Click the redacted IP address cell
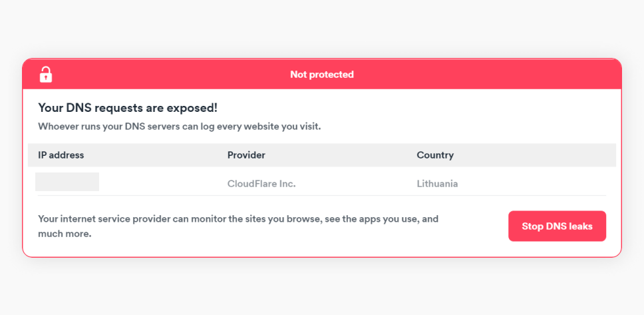This screenshot has width=644, height=315. click(67, 182)
